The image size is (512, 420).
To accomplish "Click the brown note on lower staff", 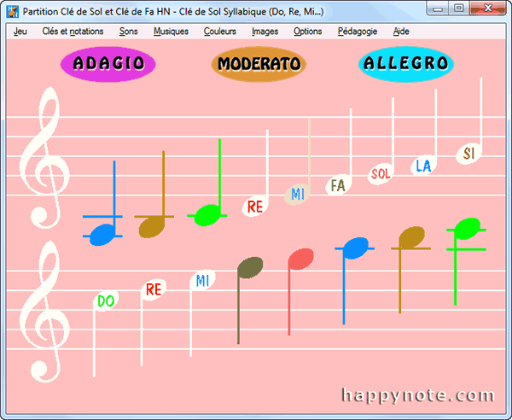I will tap(412, 237).
